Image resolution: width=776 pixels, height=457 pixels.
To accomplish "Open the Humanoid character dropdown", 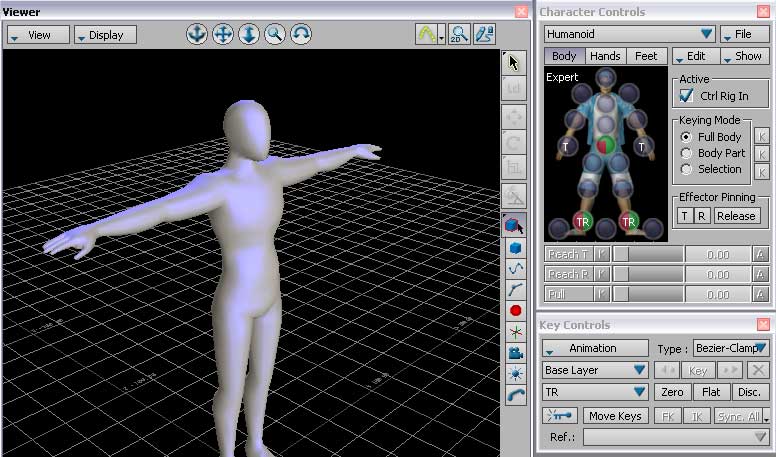I will pyautogui.click(x=630, y=34).
